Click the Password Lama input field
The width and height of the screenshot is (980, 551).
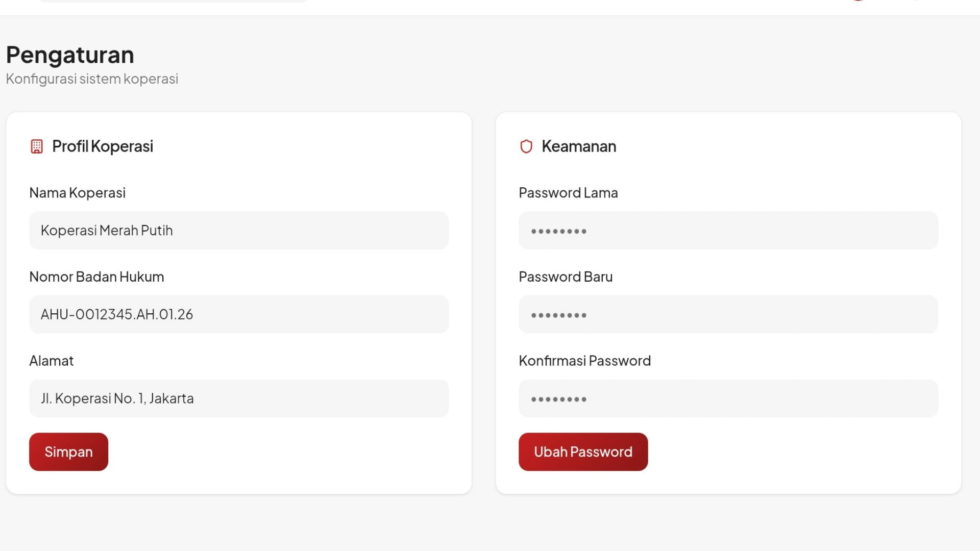(728, 231)
